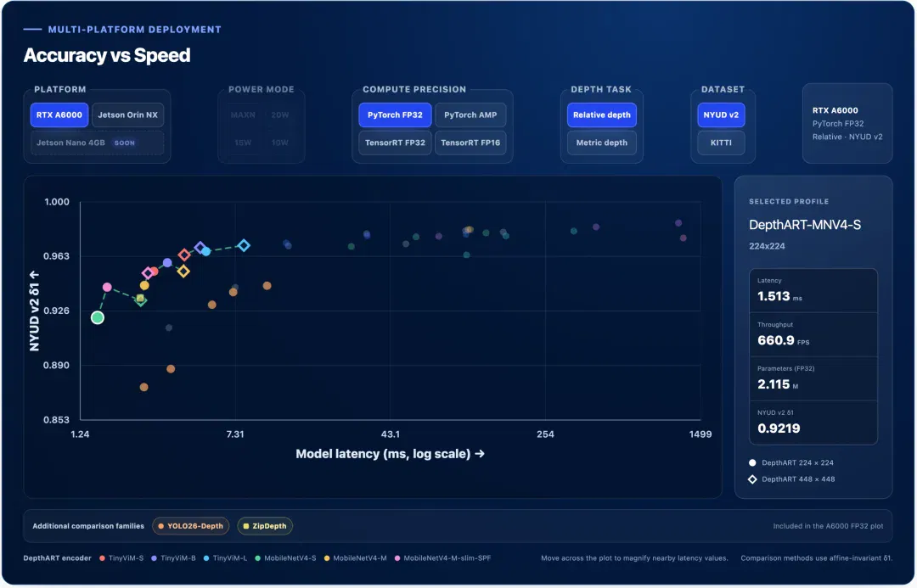Viewport: 917px width, 588px height.
Task: Switch the dataset to KITTI
Action: (x=721, y=143)
